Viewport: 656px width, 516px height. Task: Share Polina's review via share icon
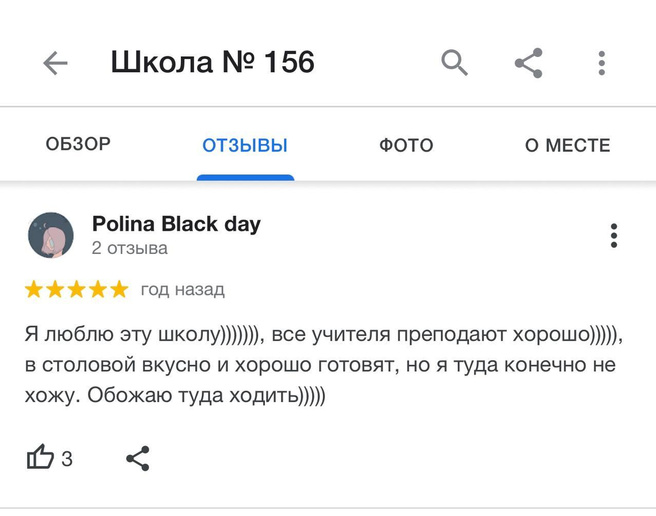pos(138,459)
